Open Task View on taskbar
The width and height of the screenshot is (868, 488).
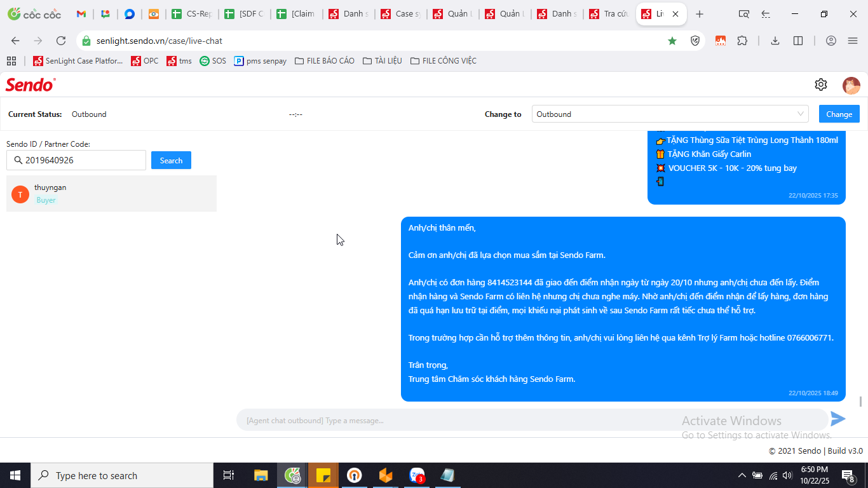229,475
